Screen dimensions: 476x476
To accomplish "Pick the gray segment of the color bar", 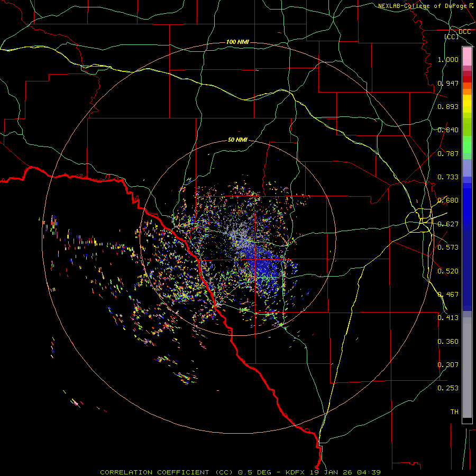I will [x=467, y=368].
